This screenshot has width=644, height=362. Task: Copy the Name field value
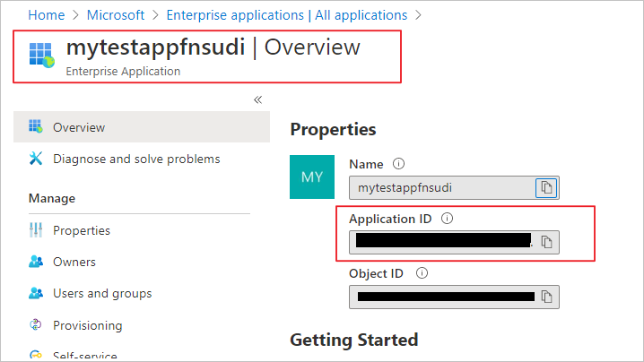tap(546, 188)
